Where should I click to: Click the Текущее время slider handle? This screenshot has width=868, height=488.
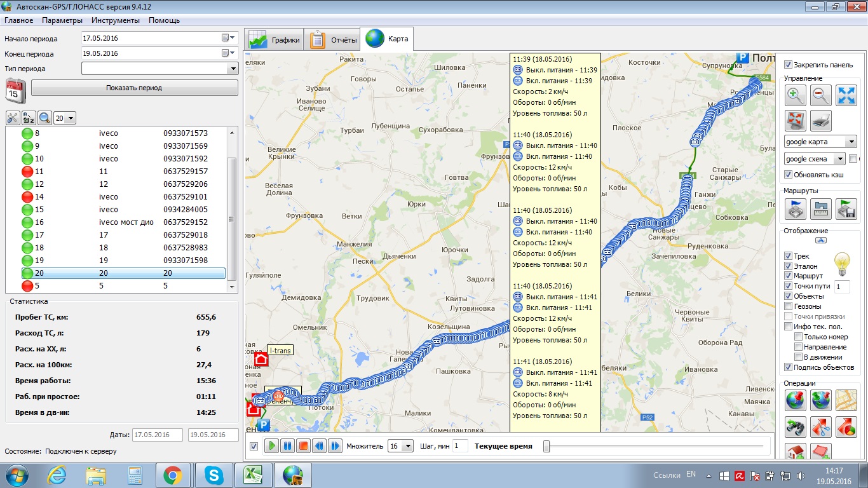[546, 446]
